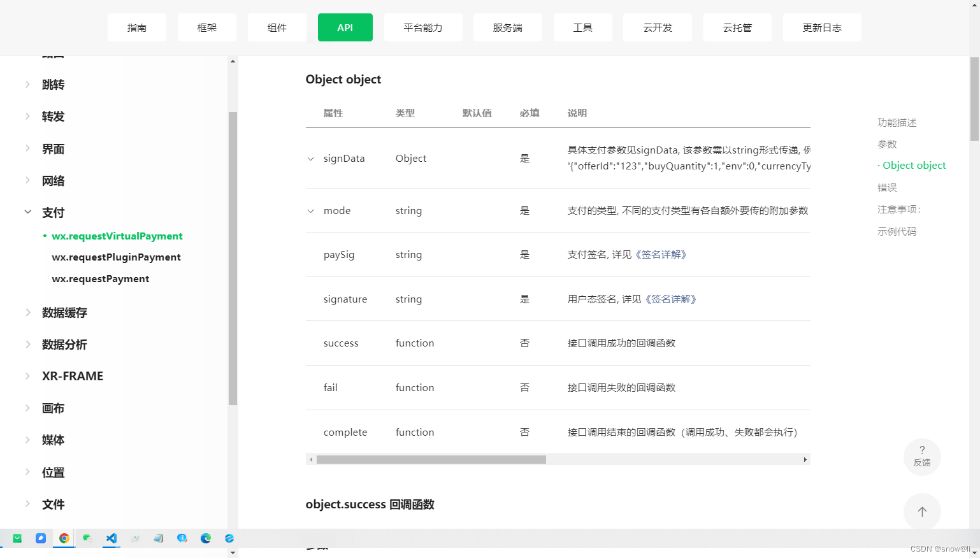Expand the 界面 sidebar section
The image size is (980, 558).
(x=27, y=148)
